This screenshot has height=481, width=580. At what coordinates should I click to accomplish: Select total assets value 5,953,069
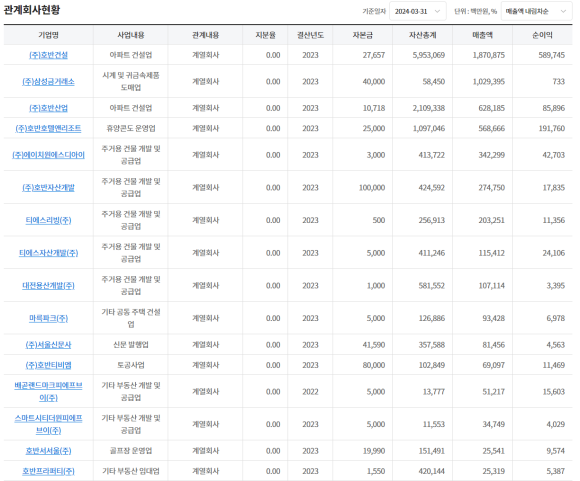pos(429,55)
